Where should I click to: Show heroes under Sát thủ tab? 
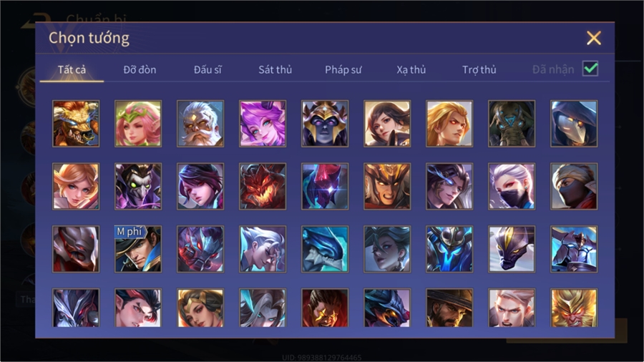coord(275,70)
